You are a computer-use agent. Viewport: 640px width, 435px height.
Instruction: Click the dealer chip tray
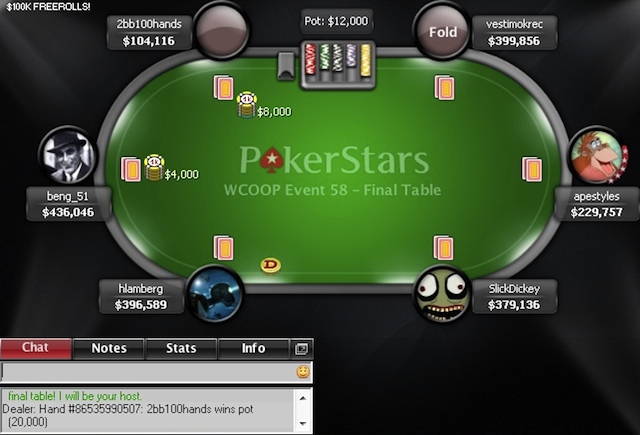(338, 64)
